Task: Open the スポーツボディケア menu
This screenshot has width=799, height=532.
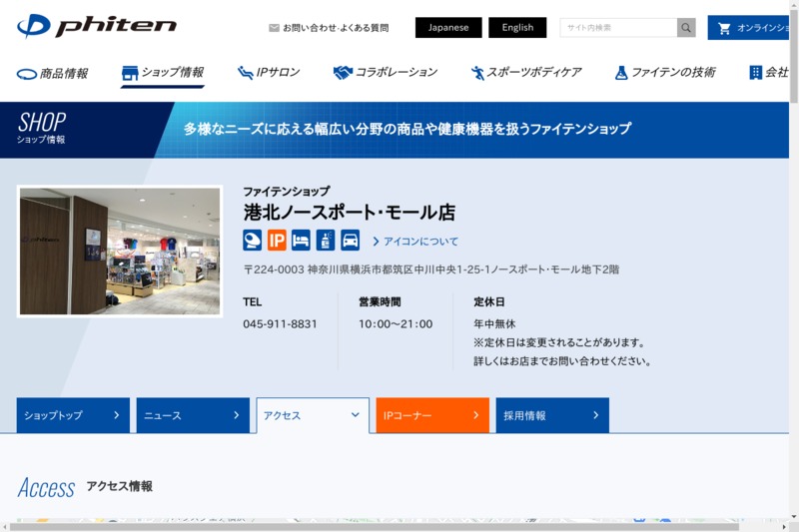Action: (x=526, y=73)
